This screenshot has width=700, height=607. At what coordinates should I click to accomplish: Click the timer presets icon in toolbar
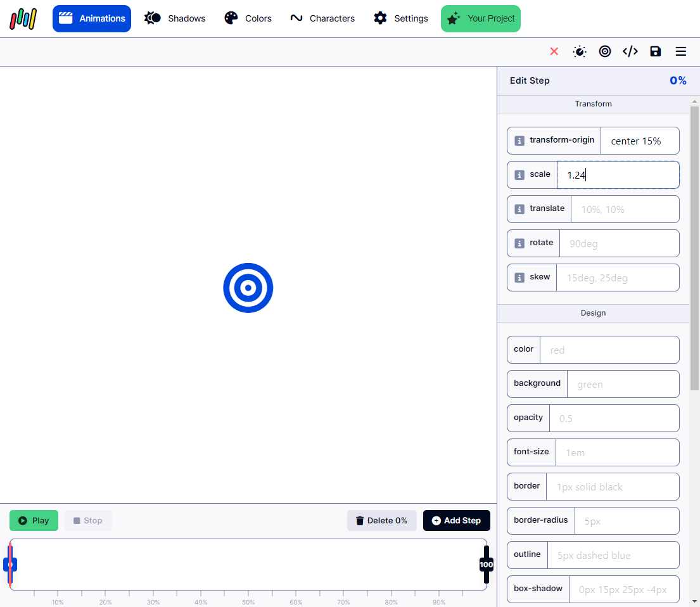[x=580, y=51]
